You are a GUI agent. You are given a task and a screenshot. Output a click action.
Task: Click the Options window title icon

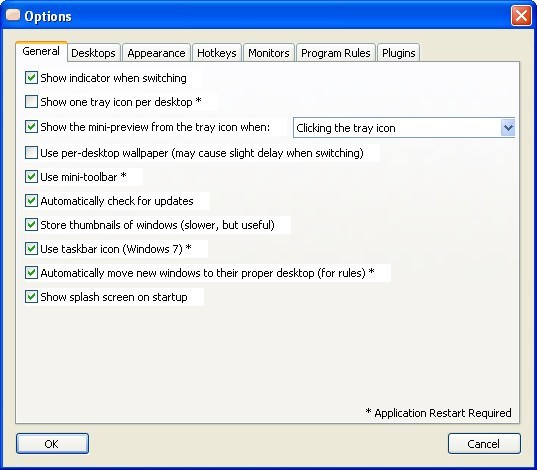[x=13, y=15]
